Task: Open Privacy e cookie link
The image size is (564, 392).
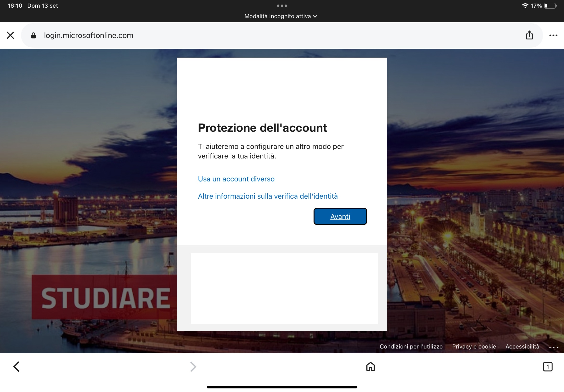Action: pyautogui.click(x=474, y=347)
